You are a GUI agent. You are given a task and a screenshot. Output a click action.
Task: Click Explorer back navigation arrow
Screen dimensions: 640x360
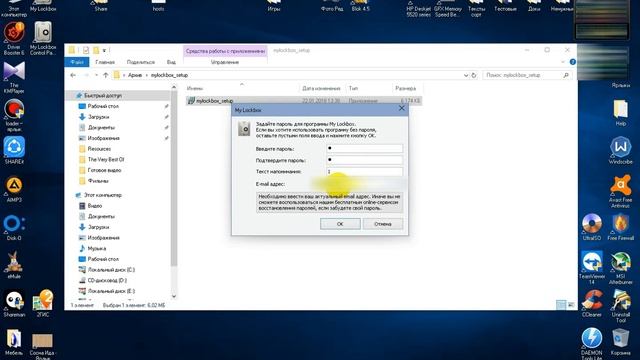point(73,75)
